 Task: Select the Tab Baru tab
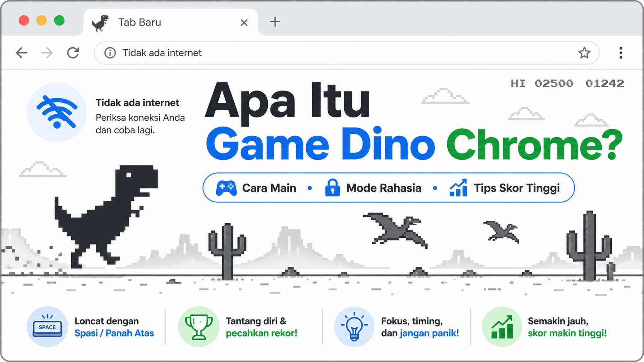point(171,22)
